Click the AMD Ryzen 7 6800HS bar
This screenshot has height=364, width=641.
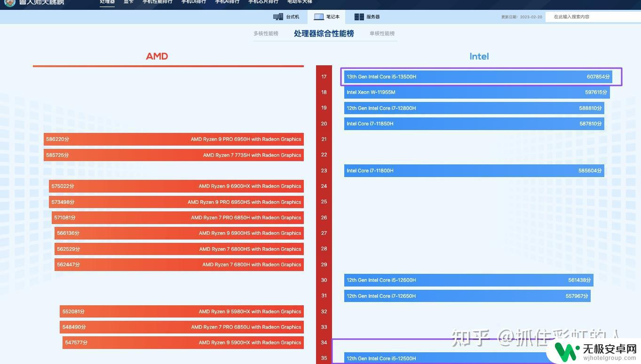[179, 249]
